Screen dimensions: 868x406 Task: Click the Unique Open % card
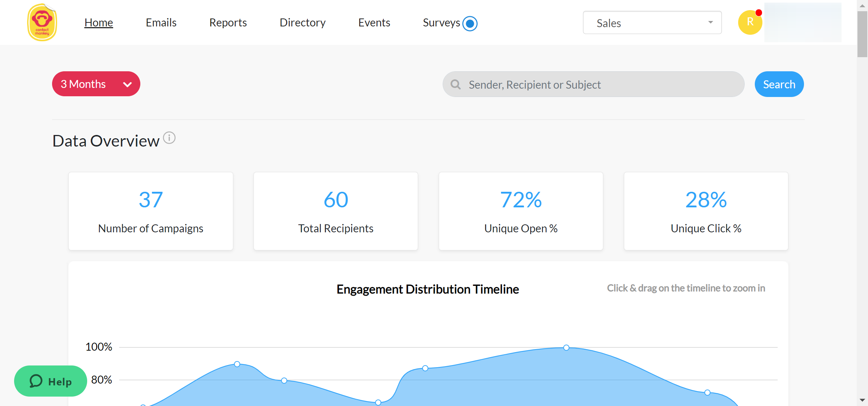point(521,211)
